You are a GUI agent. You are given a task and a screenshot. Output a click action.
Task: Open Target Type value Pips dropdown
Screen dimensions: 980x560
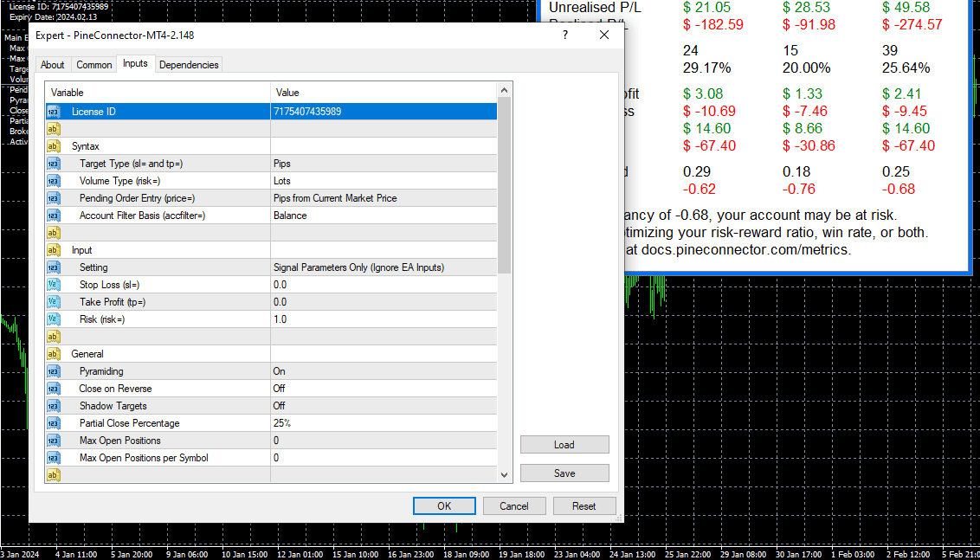coord(384,164)
